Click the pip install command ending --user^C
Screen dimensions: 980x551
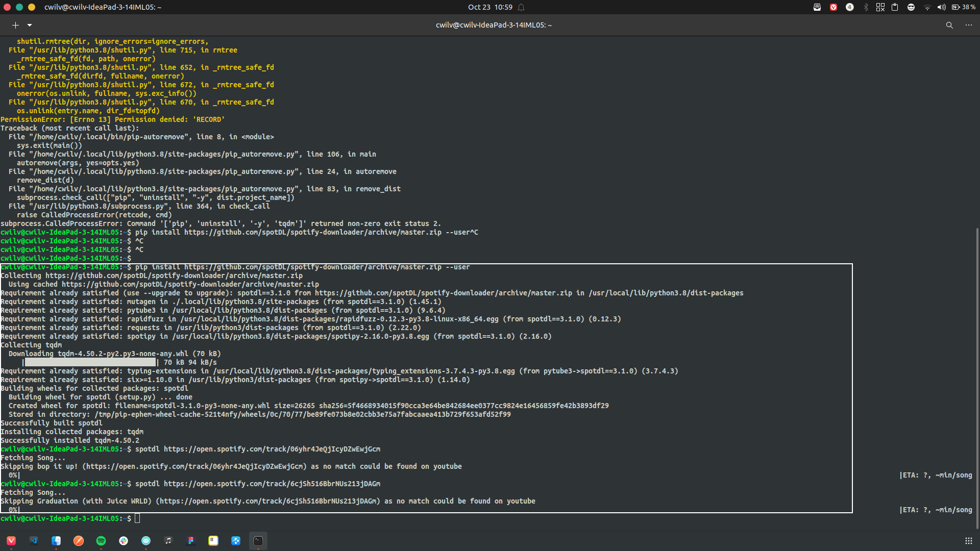307,232
